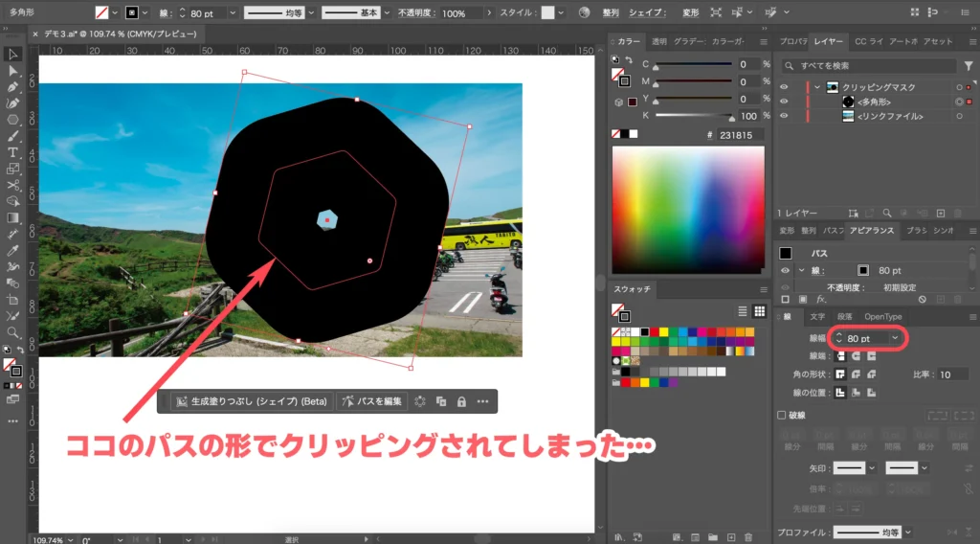
Task: Click the target circle of <多角形>
Action: pos(959,102)
